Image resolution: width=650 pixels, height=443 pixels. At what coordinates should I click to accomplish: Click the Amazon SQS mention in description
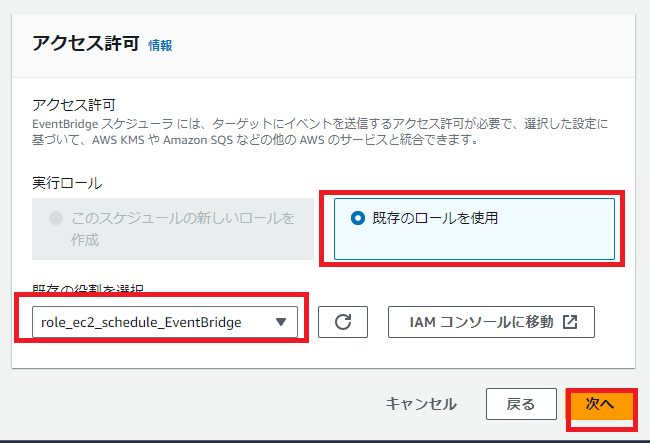(x=204, y=140)
